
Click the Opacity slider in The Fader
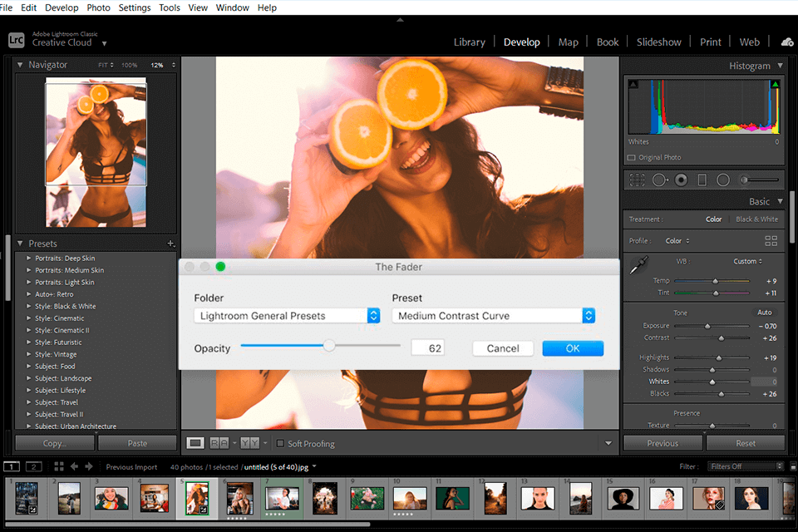click(321, 346)
